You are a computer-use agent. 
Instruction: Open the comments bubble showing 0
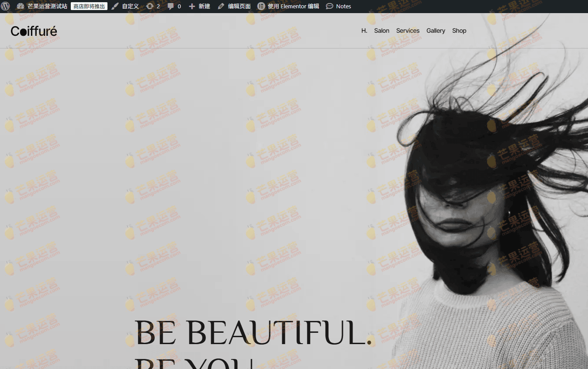[x=174, y=7]
